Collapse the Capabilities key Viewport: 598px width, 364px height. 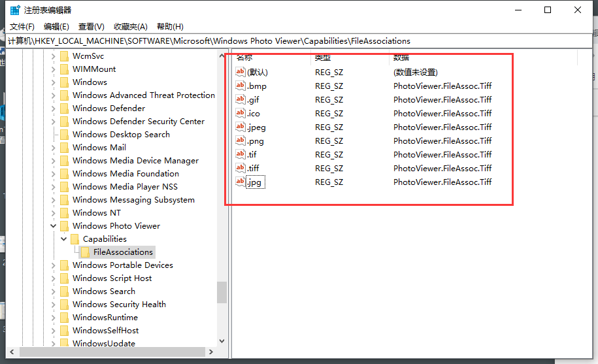[x=63, y=239]
